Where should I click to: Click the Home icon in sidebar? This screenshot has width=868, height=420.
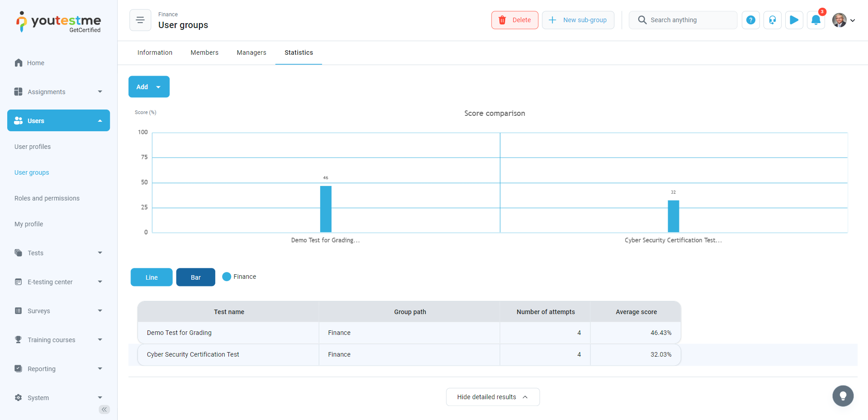click(x=19, y=63)
